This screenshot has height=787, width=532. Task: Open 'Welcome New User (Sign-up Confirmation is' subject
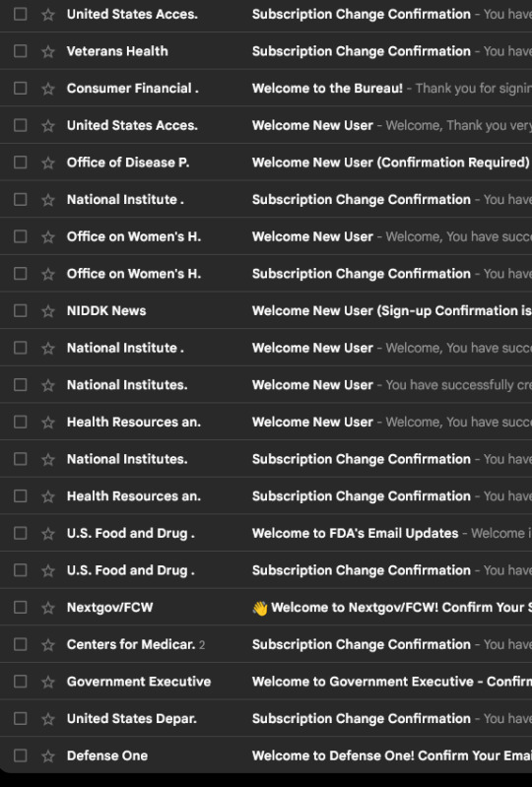click(x=391, y=311)
